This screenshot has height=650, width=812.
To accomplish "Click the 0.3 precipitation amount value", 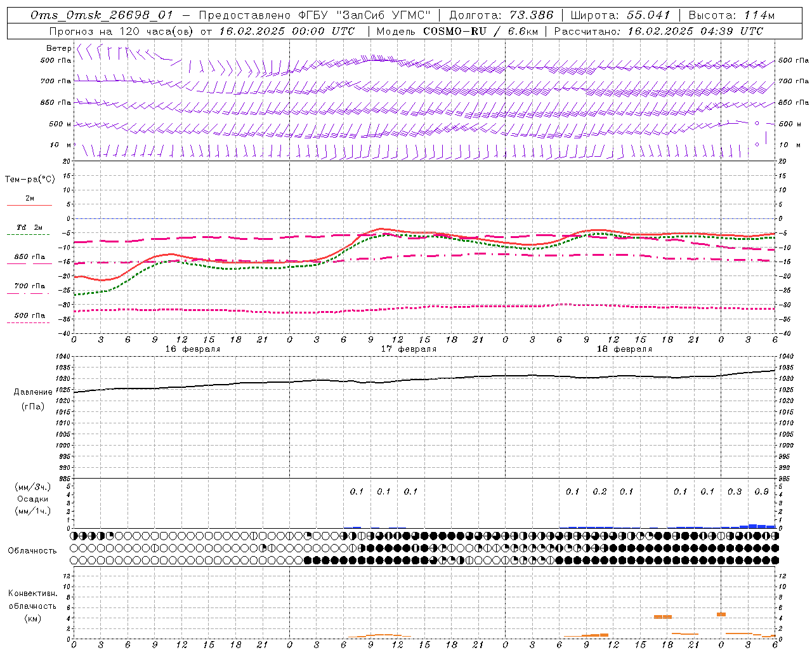I will point(735,491).
